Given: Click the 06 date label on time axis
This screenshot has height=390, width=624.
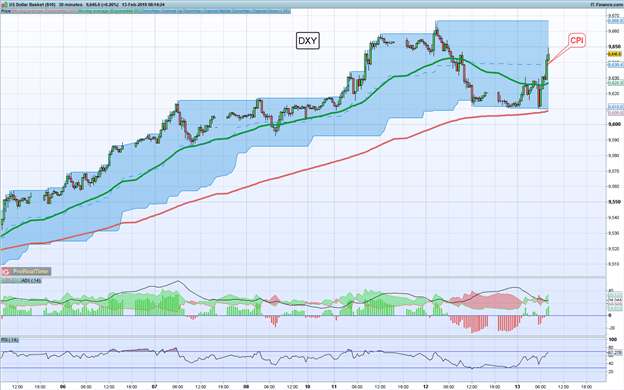Looking at the screenshot, I should 62,386.
